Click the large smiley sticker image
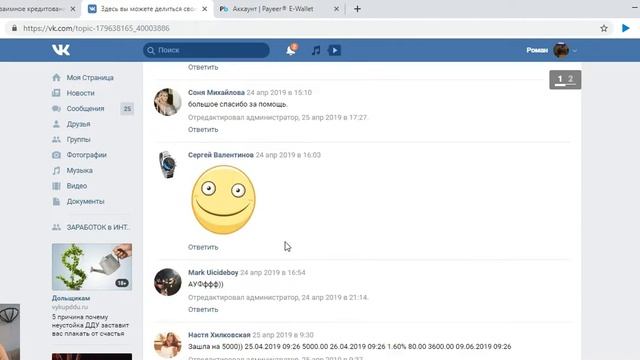This screenshot has width=640, height=360. point(224,200)
